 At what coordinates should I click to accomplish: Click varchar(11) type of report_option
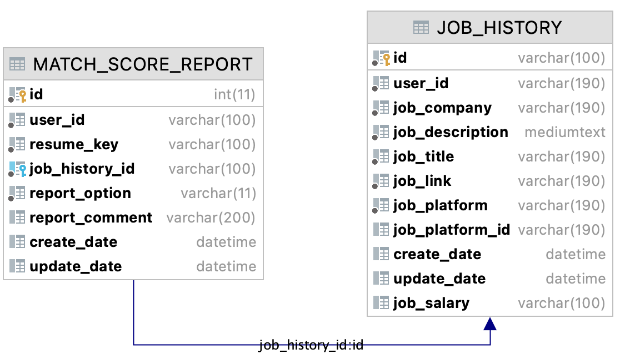click(218, 194)
